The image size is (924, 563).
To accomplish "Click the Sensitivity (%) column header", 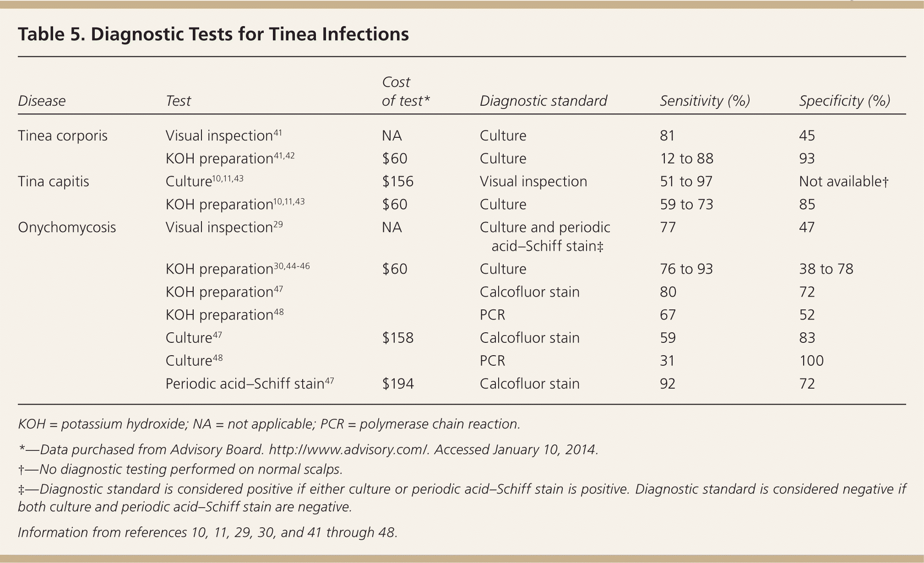I will coord(705,101).
